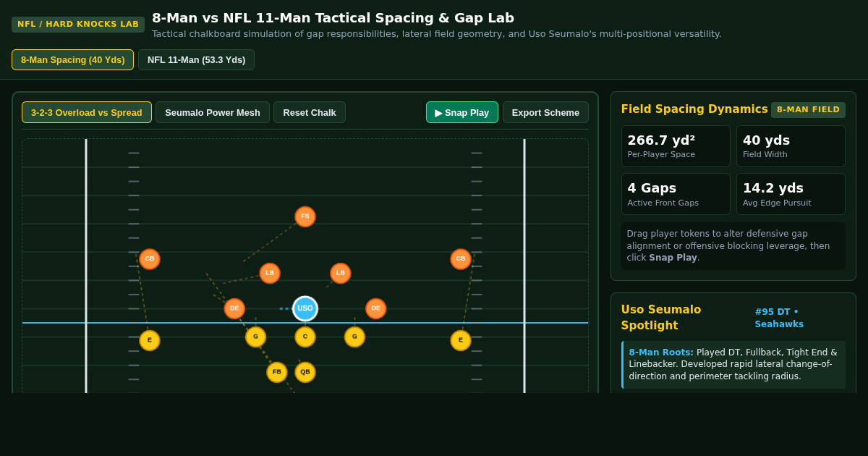Viewport: 868px width, 456px height.
Task: Select the CB token beside the hash marks far from 'FB'
Action: point(461,259)
